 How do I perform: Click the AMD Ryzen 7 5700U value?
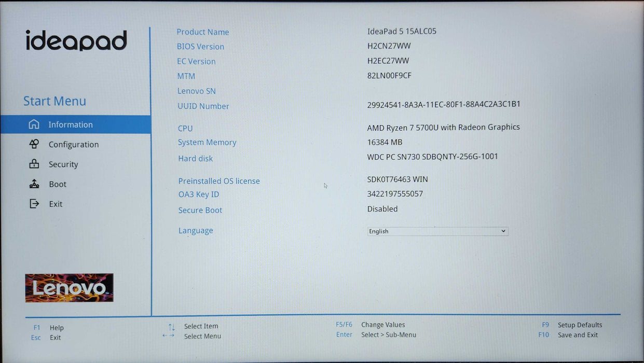point(443,127)
